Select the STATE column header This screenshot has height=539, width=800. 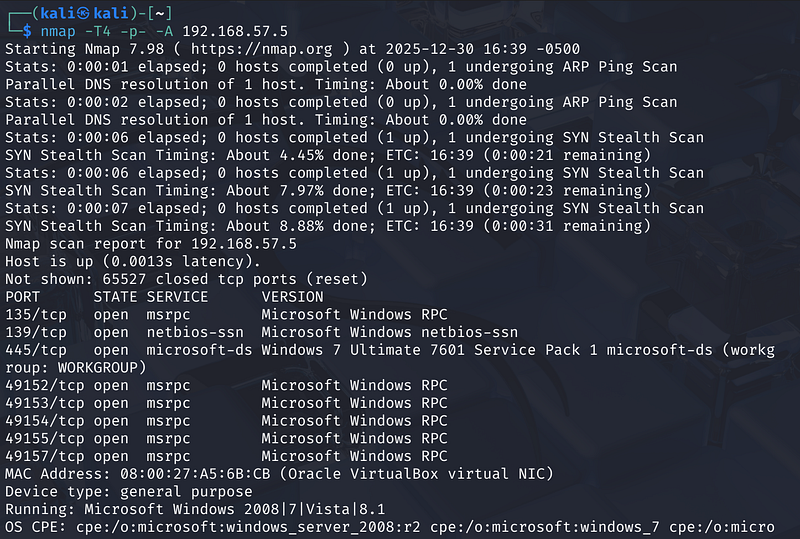(115, 296)
